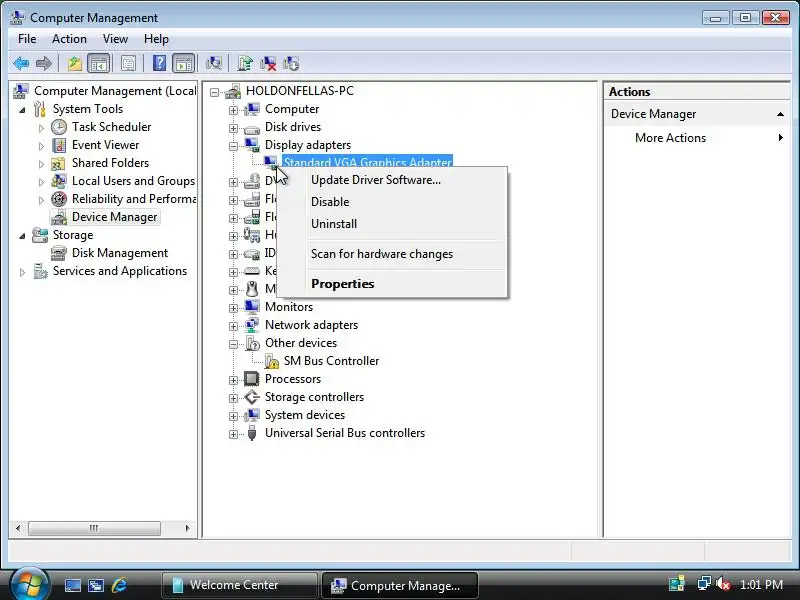This screenshot has height=600, width=800.
Task: Toggle Show/Hide Action Pane toolbar button
Action: coord(184,64)
